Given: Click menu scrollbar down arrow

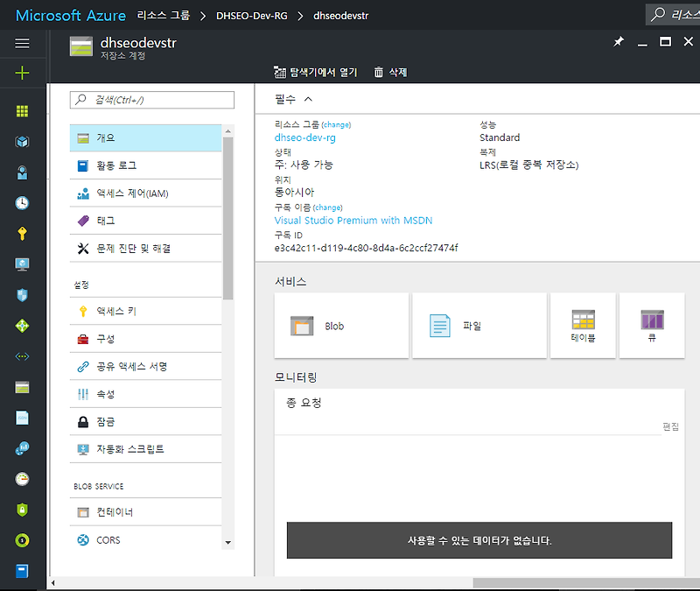Looking at the screenshot, I should point(228,543).
